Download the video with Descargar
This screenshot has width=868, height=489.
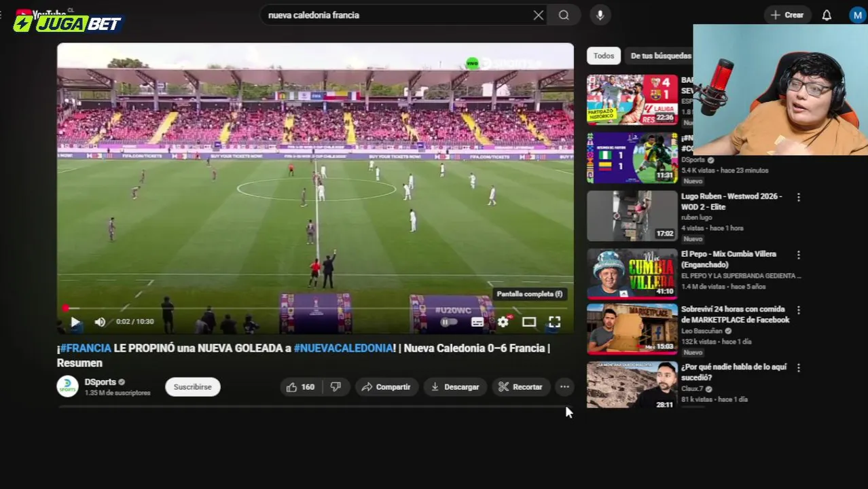455,387
